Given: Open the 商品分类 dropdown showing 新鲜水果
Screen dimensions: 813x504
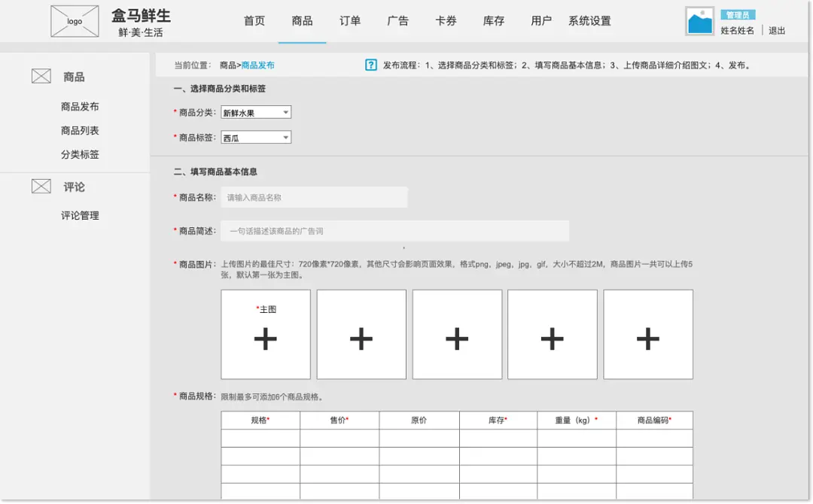Looking at the screenshot, I should pos(255,111).
